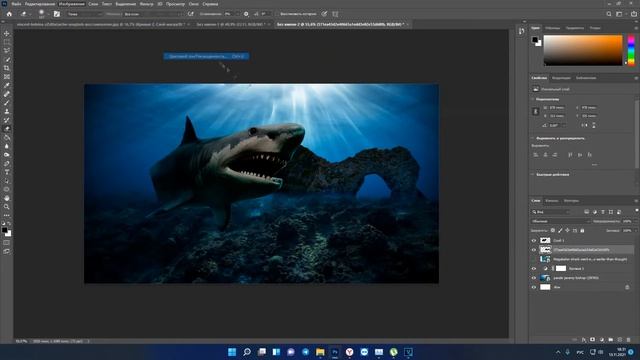Select the Move tool
The height and width of the screenshot is (360, 640).
tap(7, 33)
